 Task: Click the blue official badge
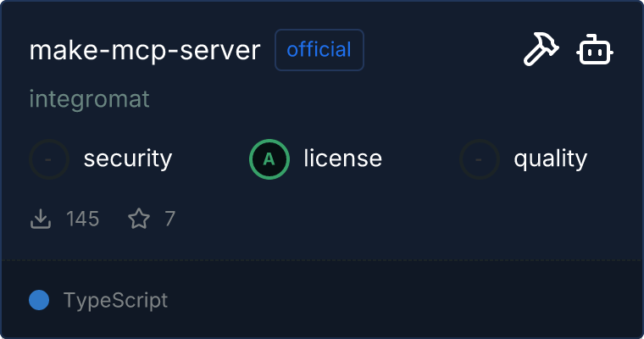[x=319, y=50]
